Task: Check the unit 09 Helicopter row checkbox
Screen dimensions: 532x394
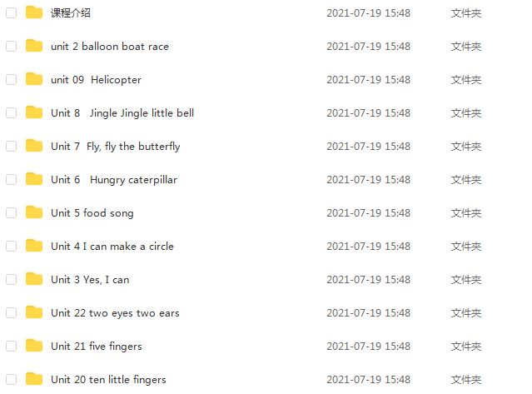Action: tap(11, 79)
